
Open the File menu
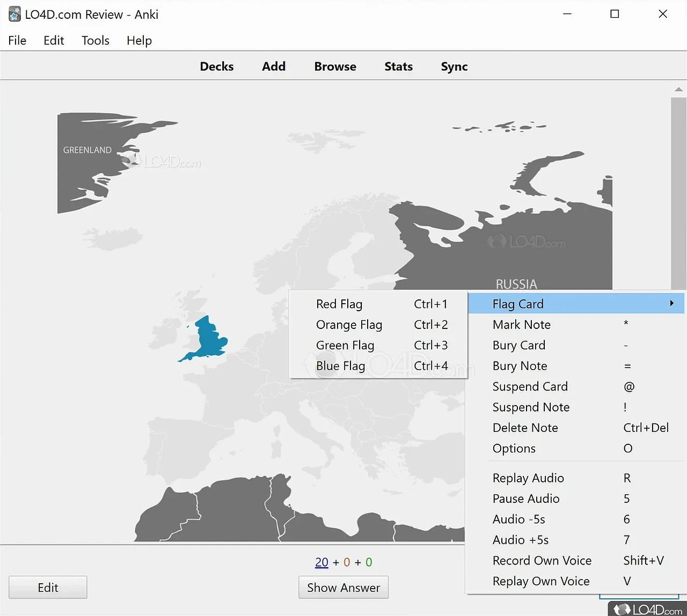click(x=17, y=41)
